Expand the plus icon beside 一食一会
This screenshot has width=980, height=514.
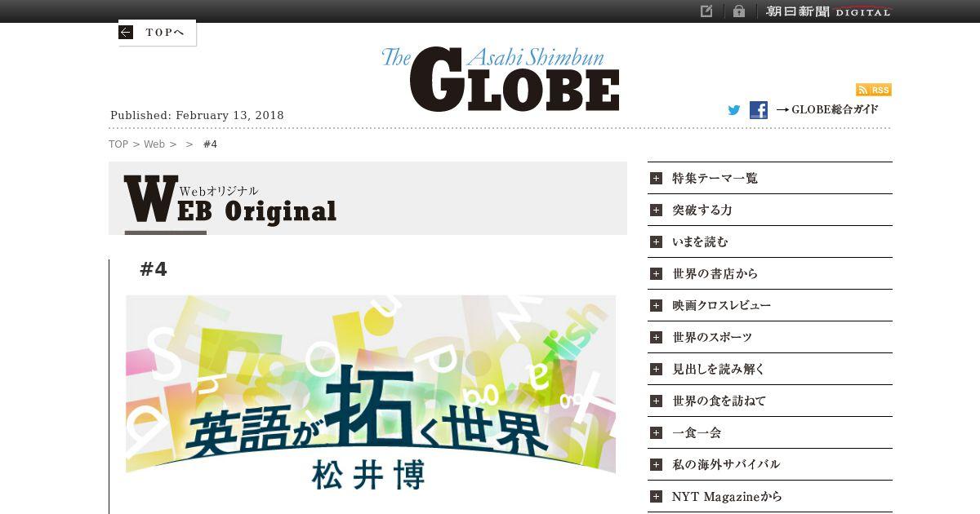tap(656, 433)
